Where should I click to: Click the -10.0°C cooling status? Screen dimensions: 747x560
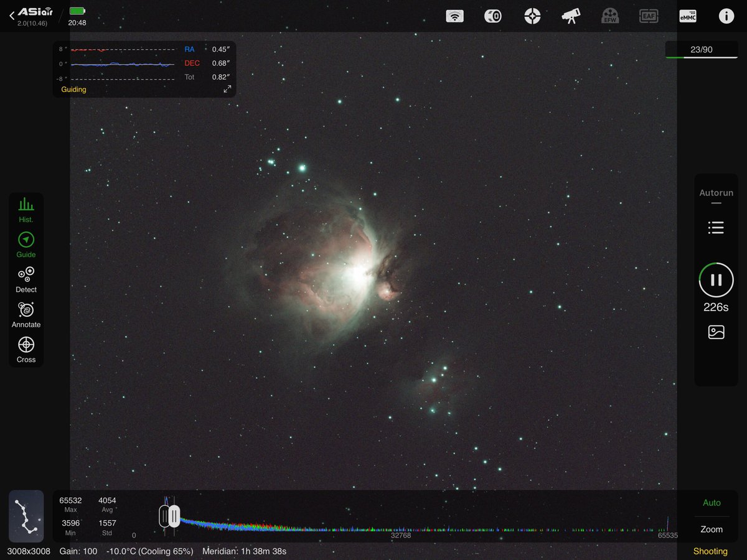tap(149, 551)
